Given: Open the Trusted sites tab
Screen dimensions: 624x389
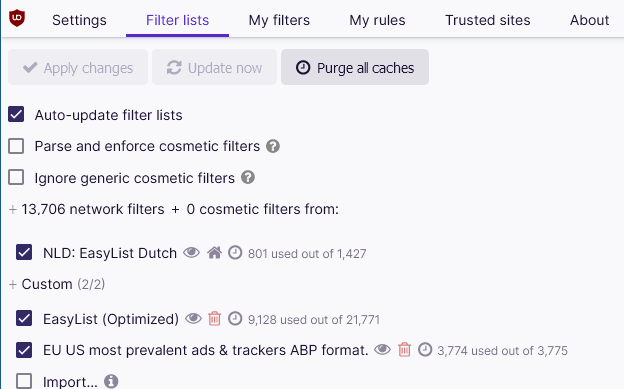Looking at the screenshot, I should point(488,20).
